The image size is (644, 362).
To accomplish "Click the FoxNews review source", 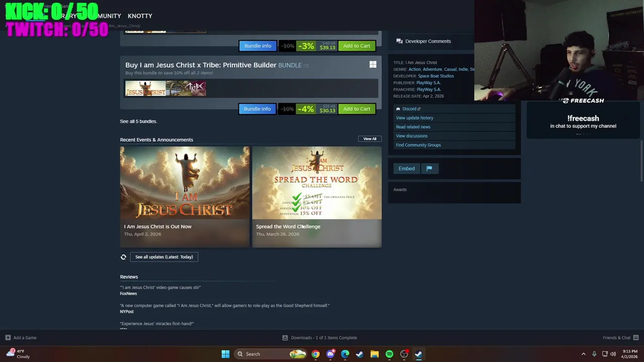I will 128,294.
